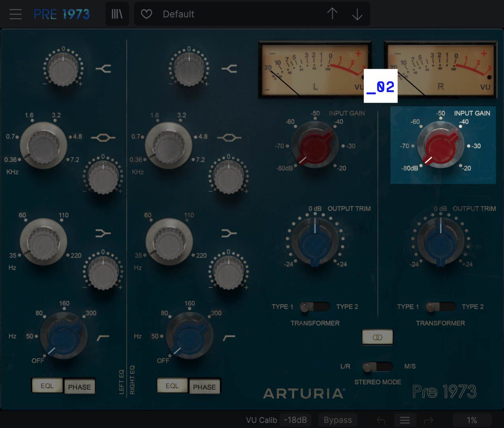Favorite the Default preset with heart
504x428 pixels.
click(x=147, y=14)
